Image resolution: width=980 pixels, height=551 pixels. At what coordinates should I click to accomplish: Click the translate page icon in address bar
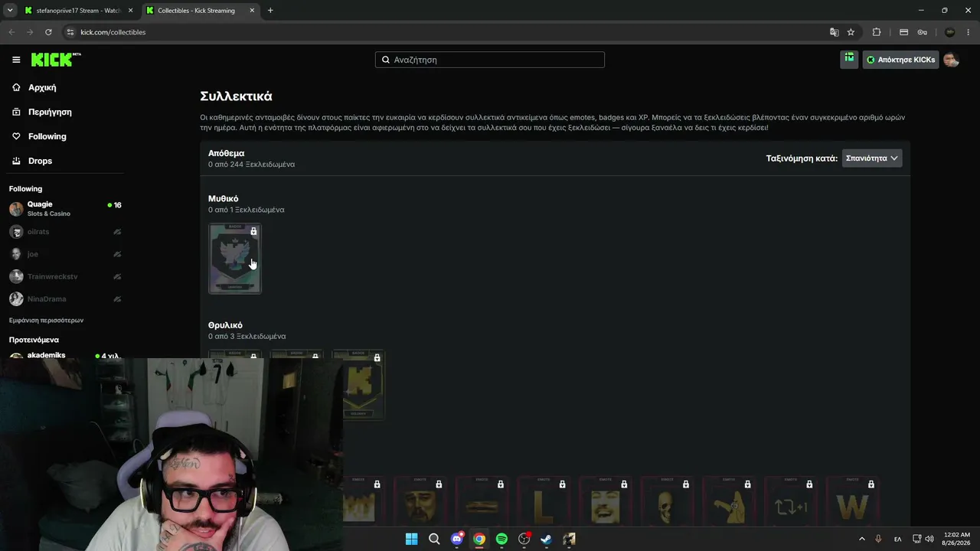(835, 32)
